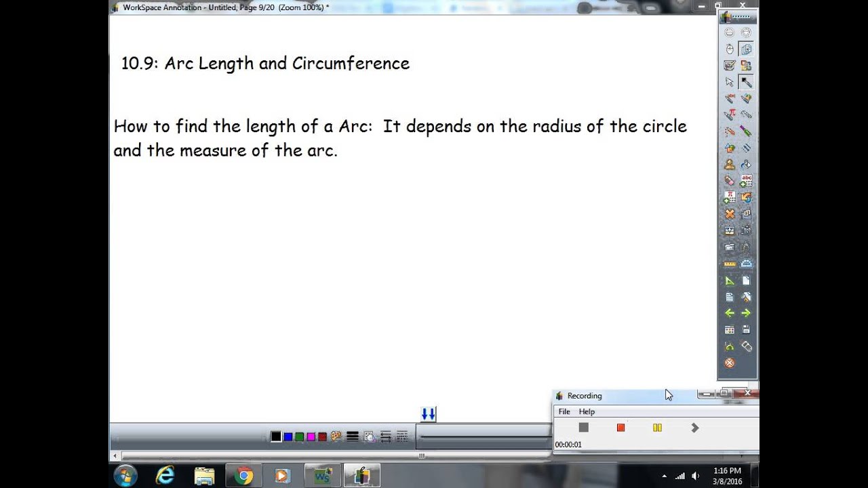Select the mouse mode tool
Screen dimensions: 868x488
730,49
